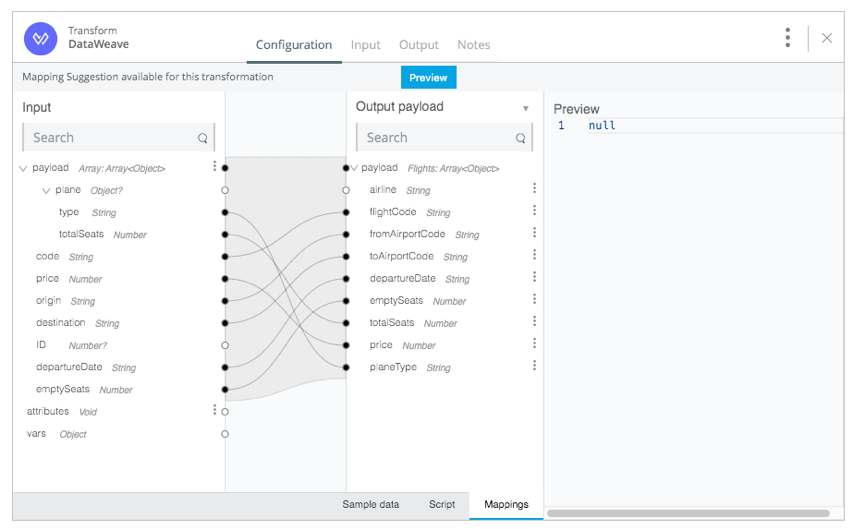Open options menu for planeType output field
The height and width of the screenshot is (529, 852).
534,366
